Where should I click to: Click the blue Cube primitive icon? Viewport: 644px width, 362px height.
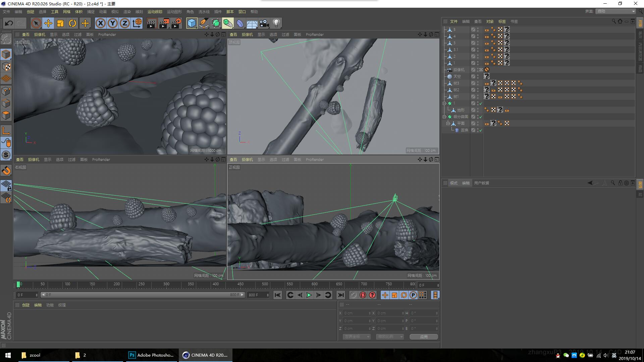pos(192,23)
